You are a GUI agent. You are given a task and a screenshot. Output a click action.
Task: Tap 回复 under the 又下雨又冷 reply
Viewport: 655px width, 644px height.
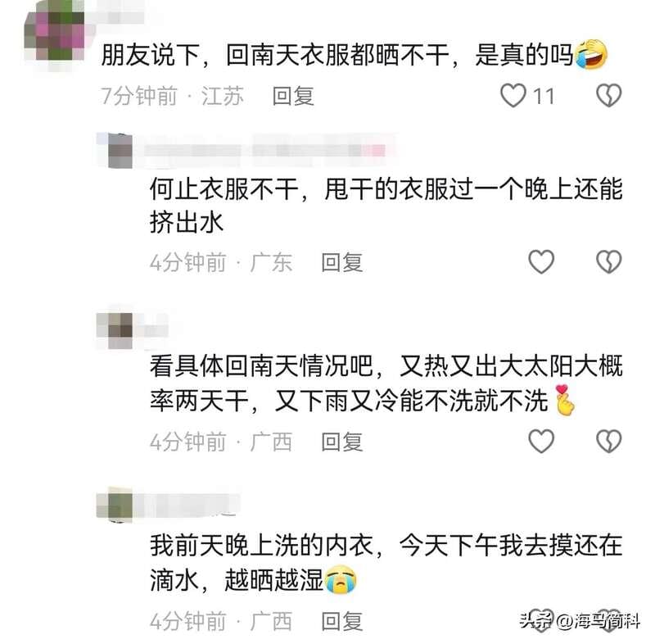(x=342, y=442)
